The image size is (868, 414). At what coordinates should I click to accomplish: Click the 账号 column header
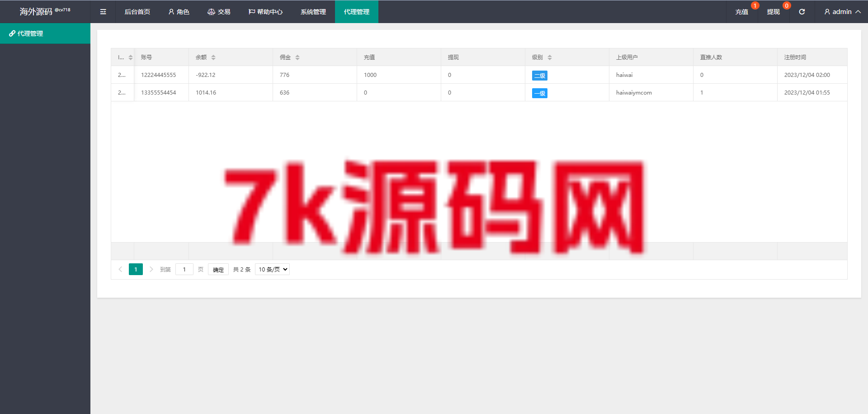coord(161,57)
